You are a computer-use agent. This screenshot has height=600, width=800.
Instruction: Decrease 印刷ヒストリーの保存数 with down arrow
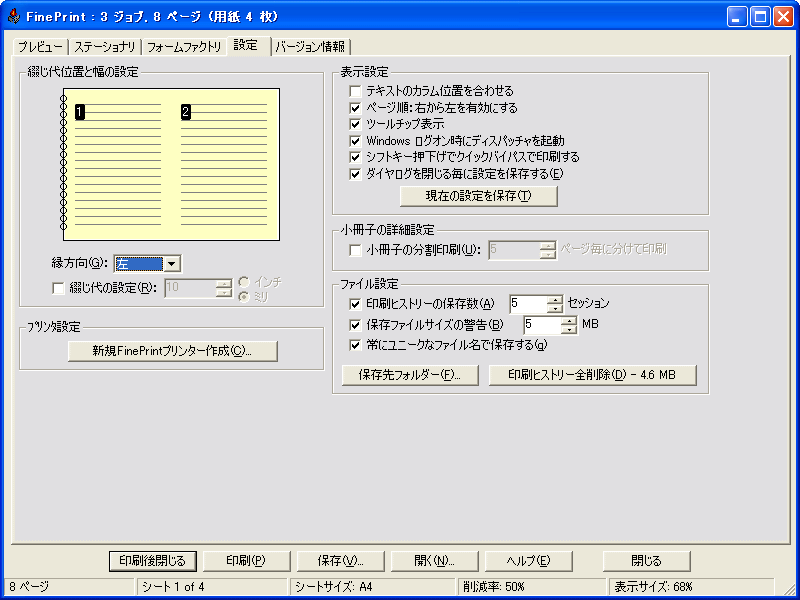click(x=555, y=308)
